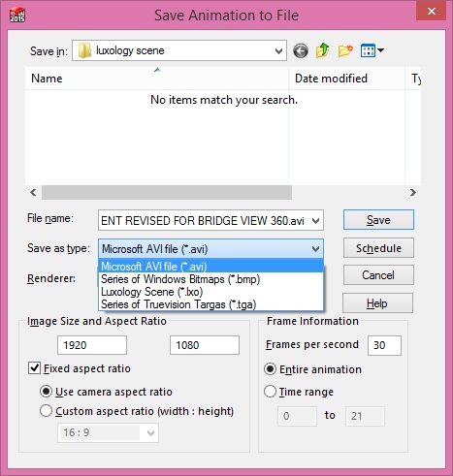Click the image width field 1920
453x476 pixels.
click(x=92, y=345)
